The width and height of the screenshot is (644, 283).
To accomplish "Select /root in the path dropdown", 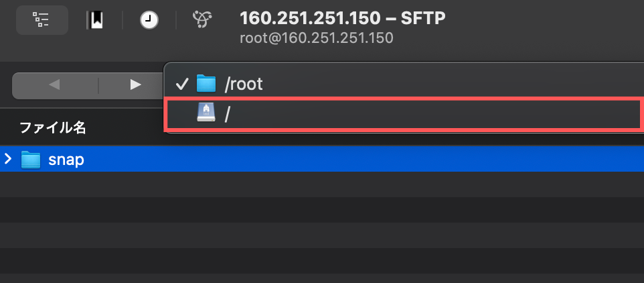I will pyautogui.click(x=244, y=84).
